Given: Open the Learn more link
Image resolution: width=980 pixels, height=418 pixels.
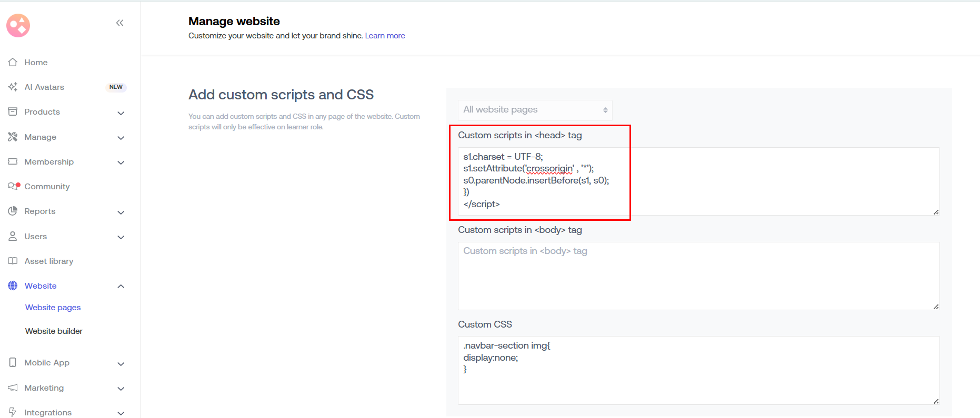Looking at the screenshot, I should tap(385, 36).
